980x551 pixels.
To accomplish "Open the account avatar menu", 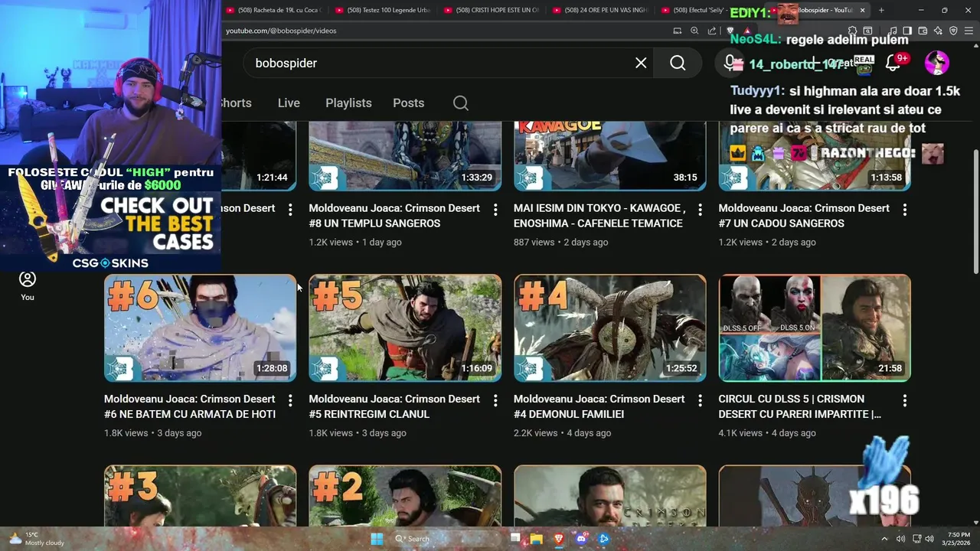I will (937, 63).
